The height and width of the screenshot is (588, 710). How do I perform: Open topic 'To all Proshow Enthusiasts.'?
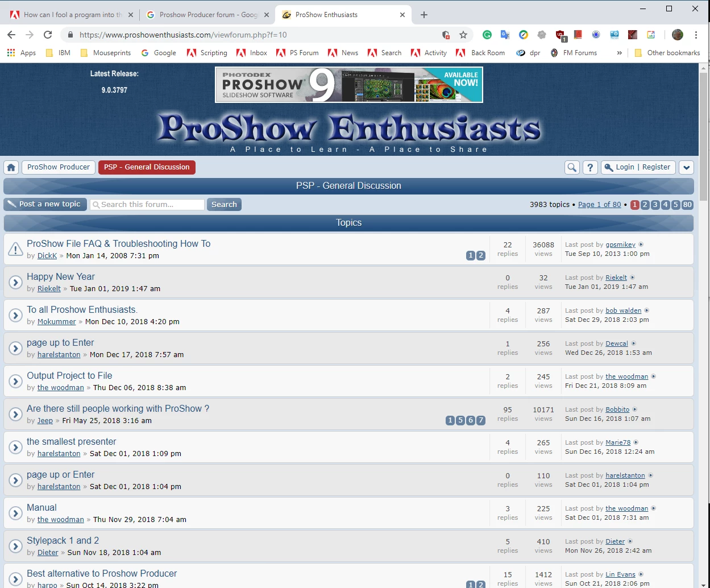tap(82, 310)
